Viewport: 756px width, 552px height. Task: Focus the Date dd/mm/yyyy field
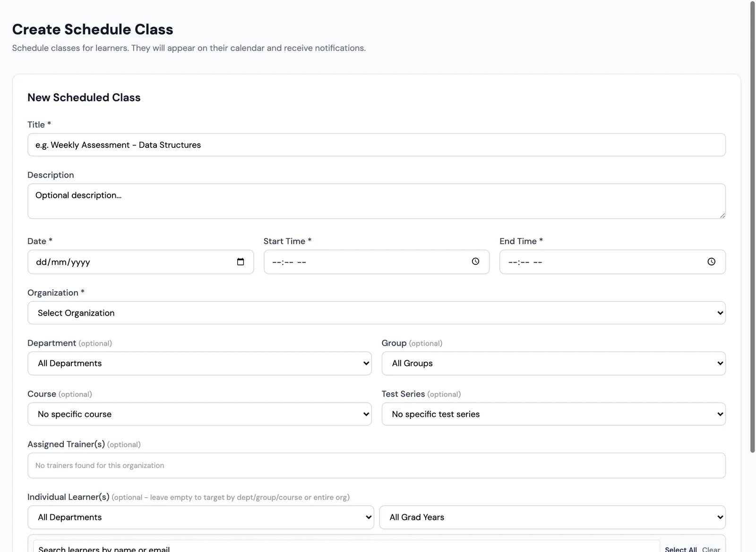(140, 262)
